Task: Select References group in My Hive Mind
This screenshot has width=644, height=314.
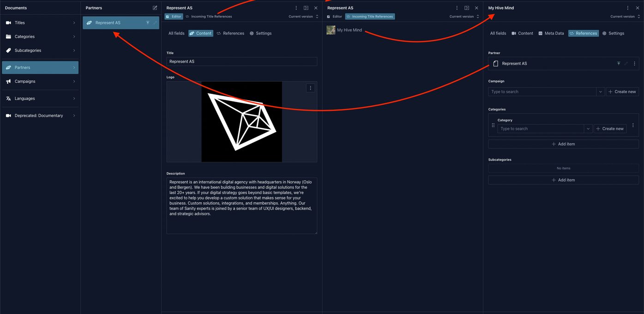Action: tap(584, 33)
